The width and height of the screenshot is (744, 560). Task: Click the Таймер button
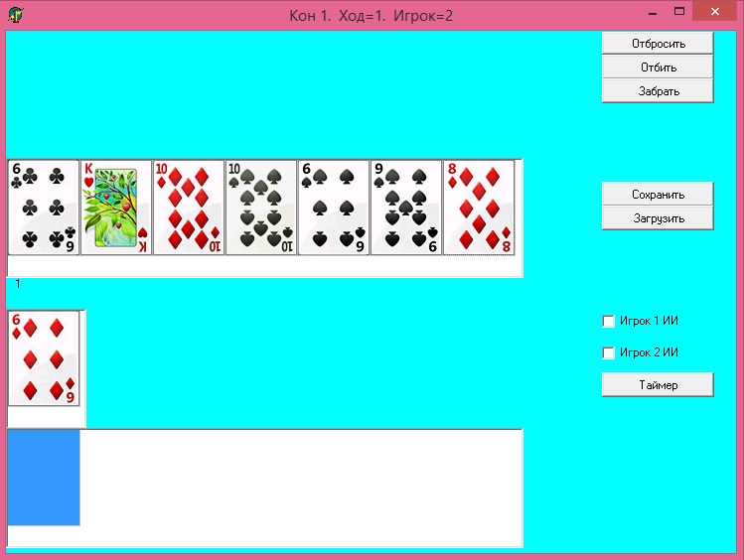[x=658, y=384]
